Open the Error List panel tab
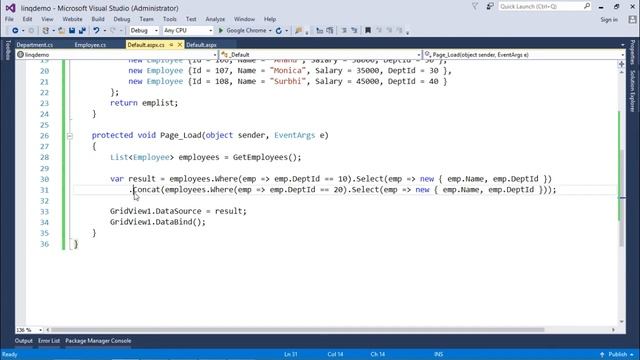640x360 pixels. [x=49, y=341]
